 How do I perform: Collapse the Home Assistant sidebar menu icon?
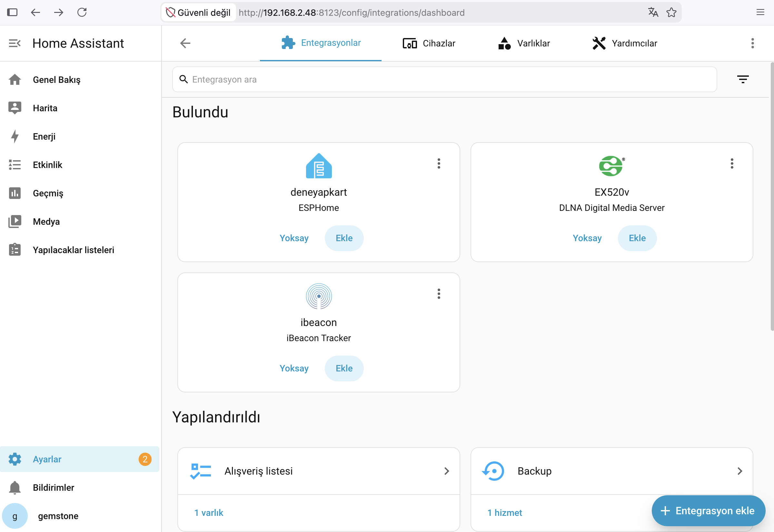point(15,43)
